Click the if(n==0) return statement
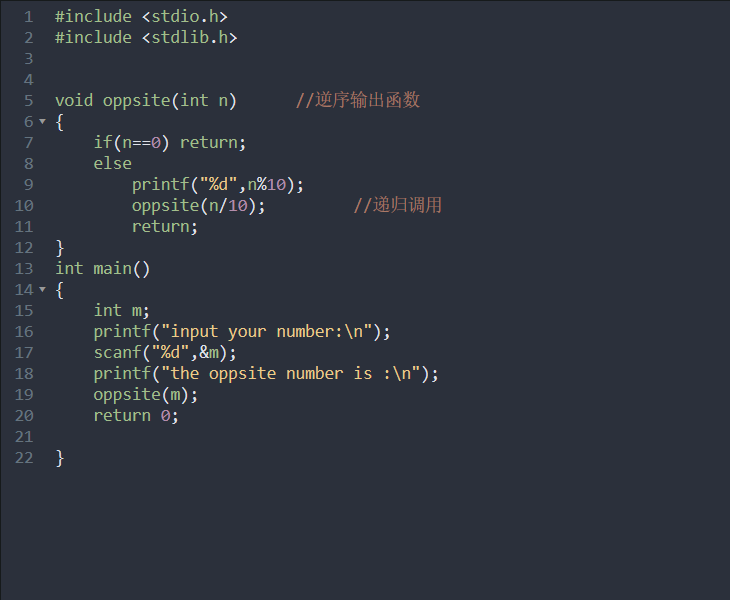This screenshot has height=600, width=730. click(x=170, y=143)
